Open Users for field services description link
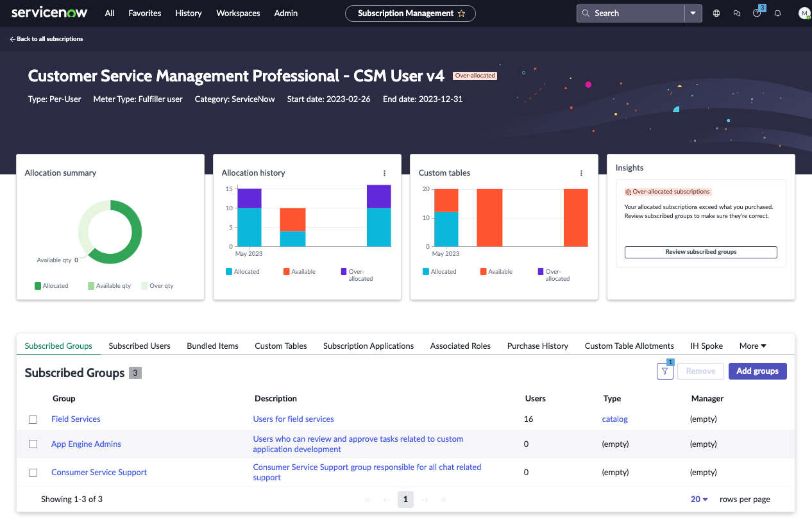The image size is (812, 520). 293,419
